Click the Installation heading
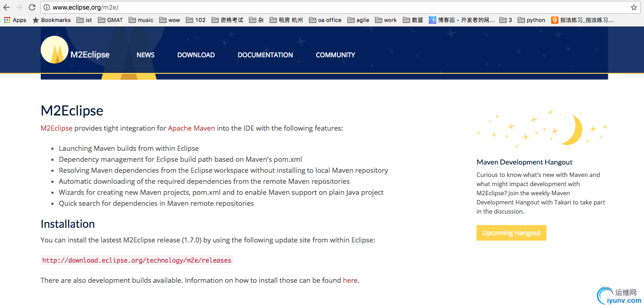644x308 pixels. pos(68,224)
